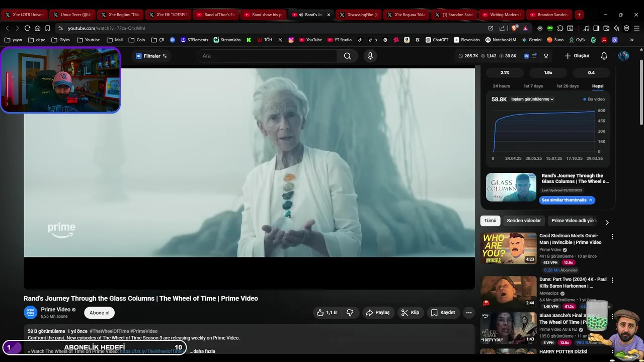Open Suno bookmark
Viewport: 644px width, 362px height.
[x=555, y=40]
